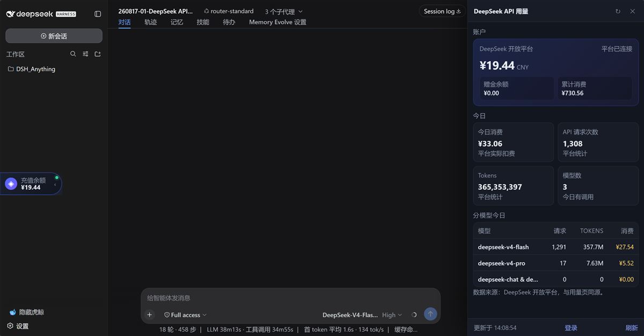Send the message with arrow button

(430, 315)
